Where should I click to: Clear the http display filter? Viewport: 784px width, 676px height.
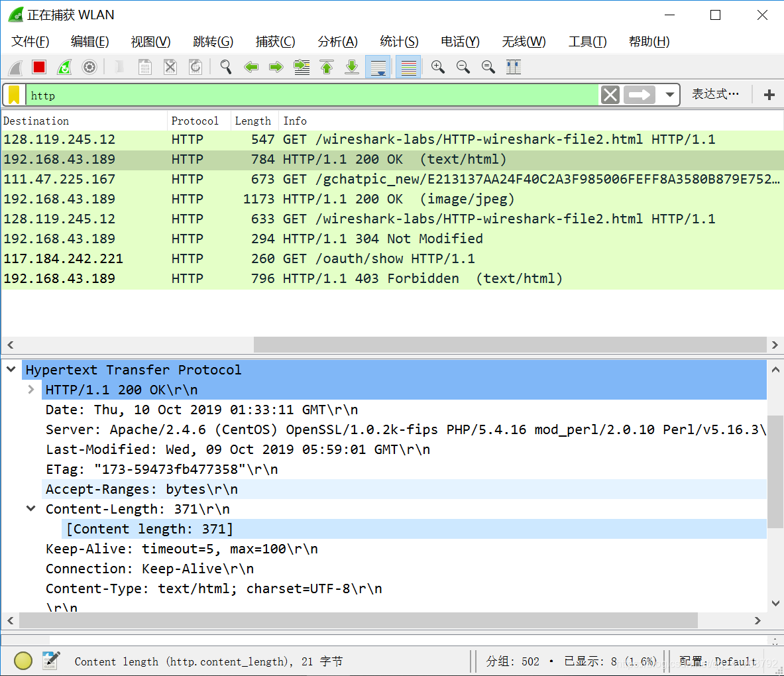[610, 95]
